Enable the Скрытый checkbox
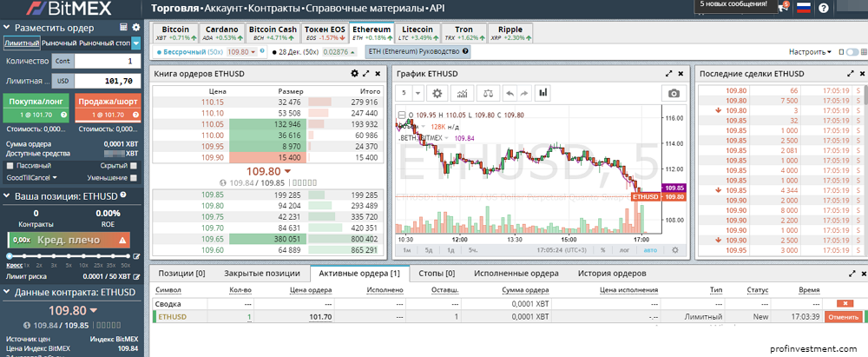Screen dimensions: 868x357 133,165
